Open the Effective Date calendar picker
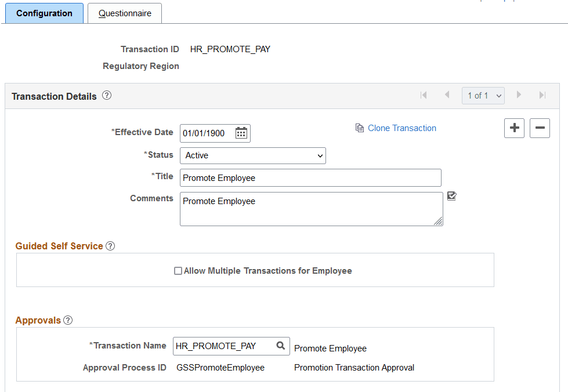 241,133
